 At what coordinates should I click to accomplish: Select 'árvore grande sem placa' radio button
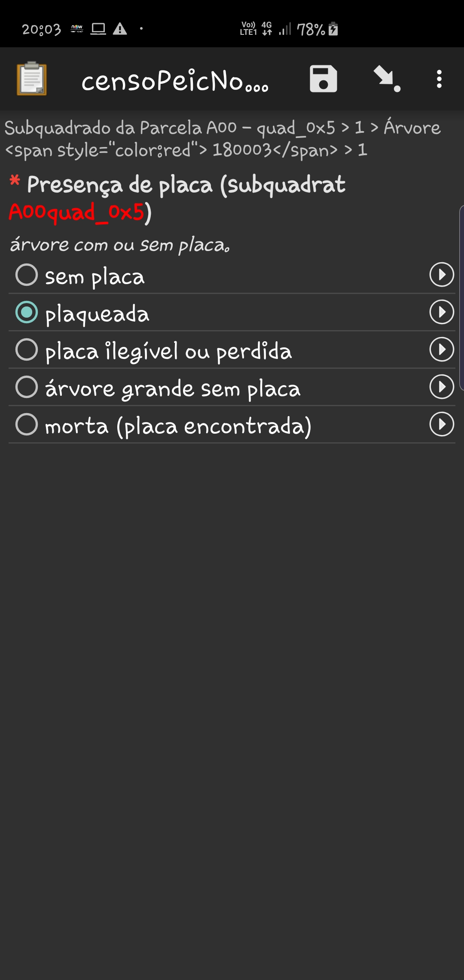pyautogui.click(x=27, y=387)
